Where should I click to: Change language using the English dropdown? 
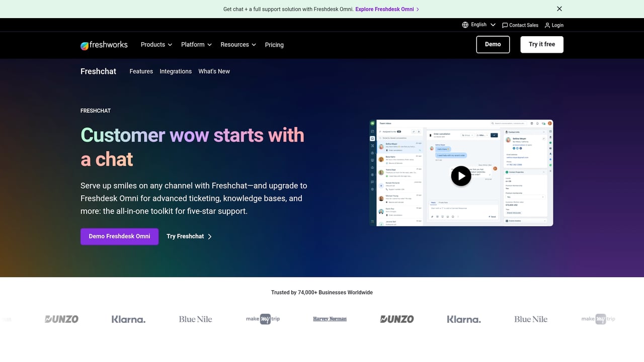click(479, 25)
